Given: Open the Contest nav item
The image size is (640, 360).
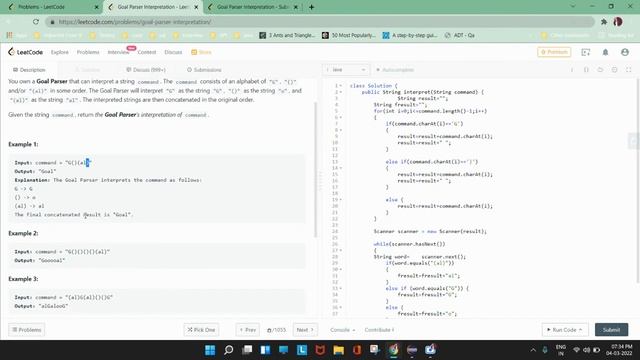Looking at the screenshot, I should click(147, 52).
